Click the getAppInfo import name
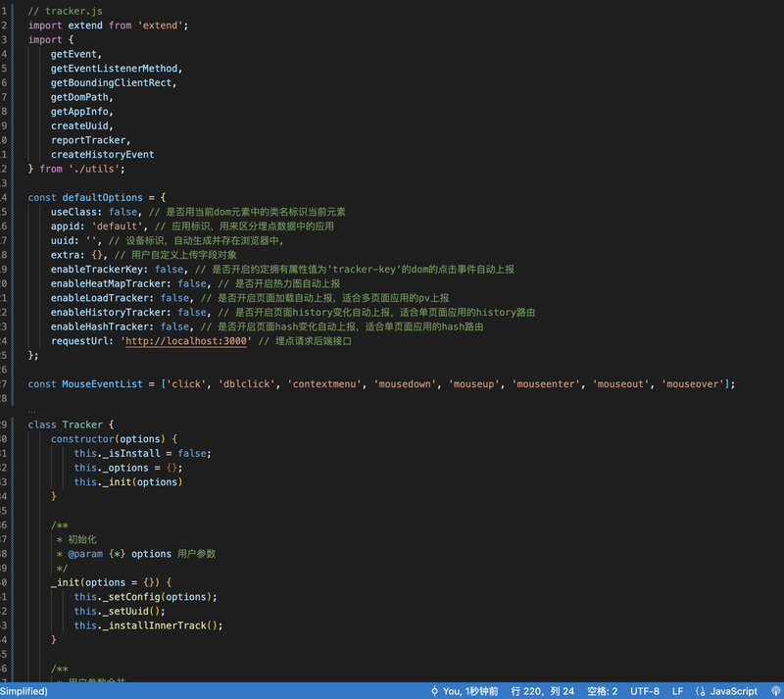This screenshot has height=699, width=784. 79,111
